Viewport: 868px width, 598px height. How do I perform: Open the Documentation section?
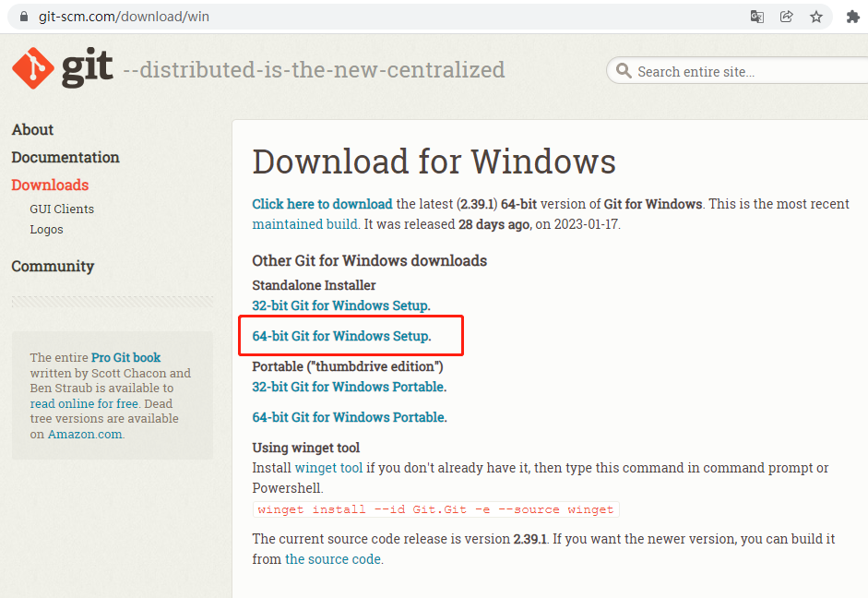[65, 157]
